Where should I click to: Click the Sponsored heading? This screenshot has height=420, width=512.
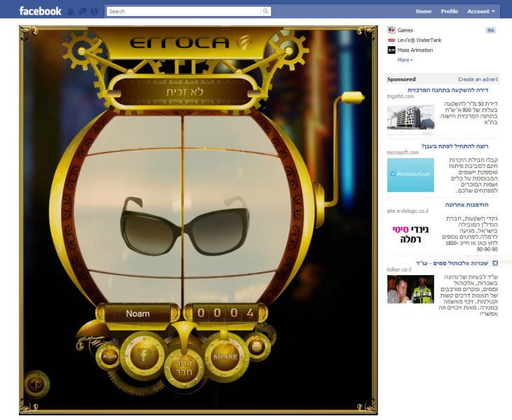(x=401, y=79)
